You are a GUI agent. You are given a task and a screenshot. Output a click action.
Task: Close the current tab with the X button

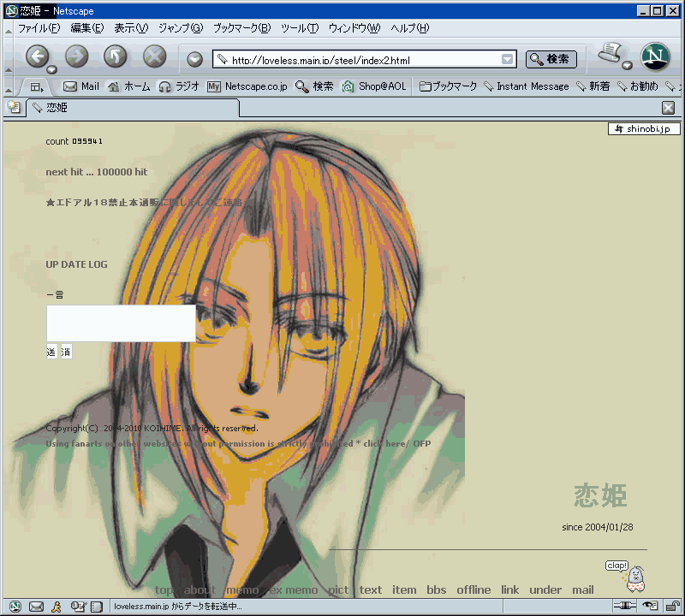(x=668, y=108)
